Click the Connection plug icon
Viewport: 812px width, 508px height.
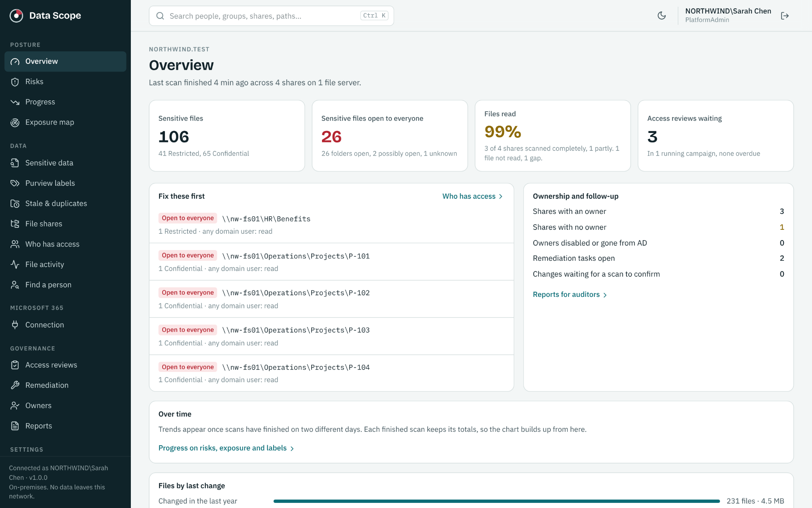[x=15, y=325]
